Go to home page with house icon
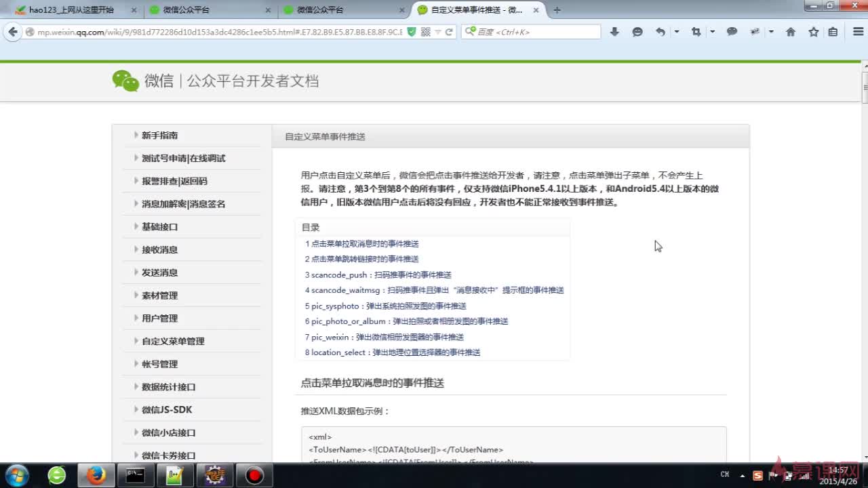 (790, 32)
